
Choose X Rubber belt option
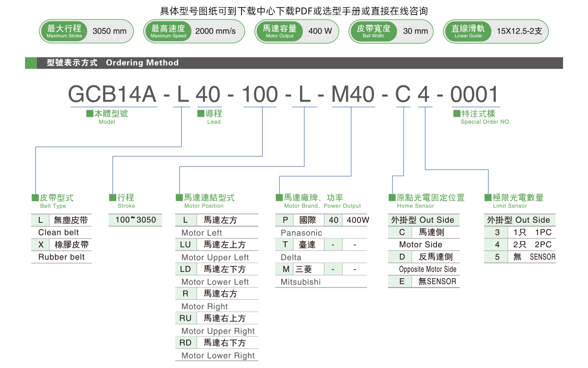(61, 244)
